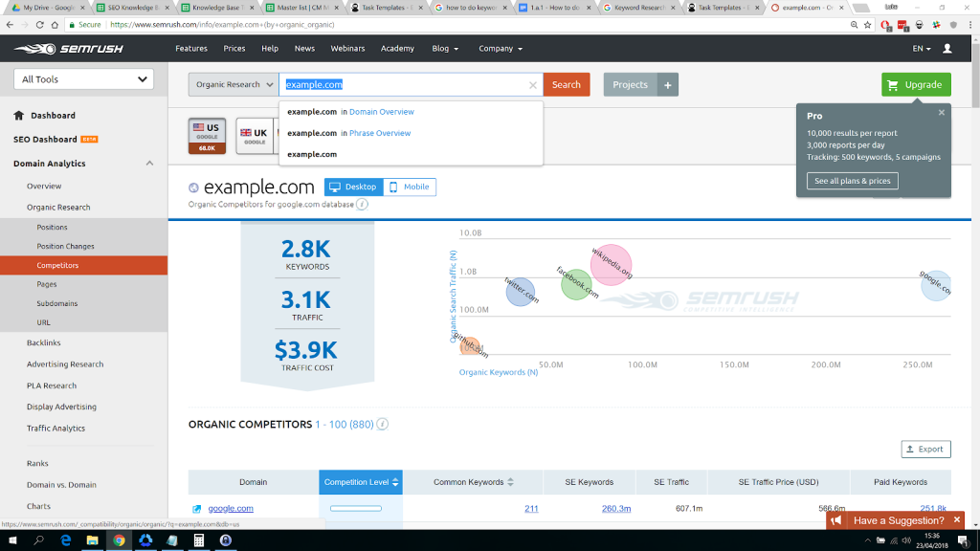Open Prices in the top navigation
Viewport: 980px width, 551px height.
[234, 49]
